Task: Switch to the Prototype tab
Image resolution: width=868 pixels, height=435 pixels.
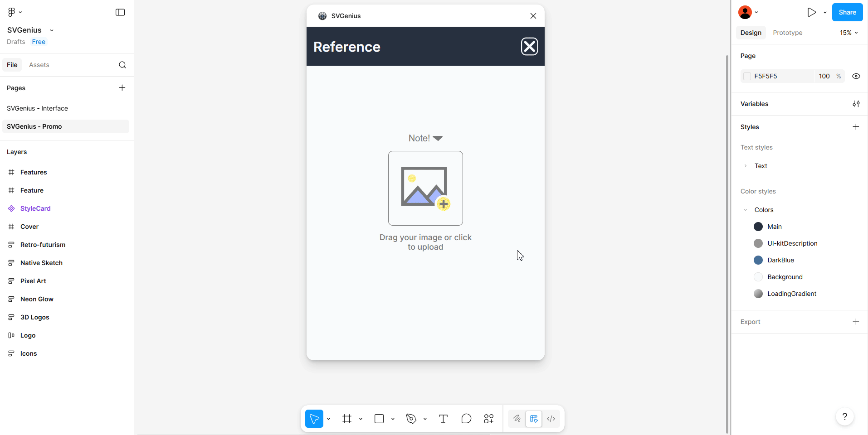Action: coord(787,33)
